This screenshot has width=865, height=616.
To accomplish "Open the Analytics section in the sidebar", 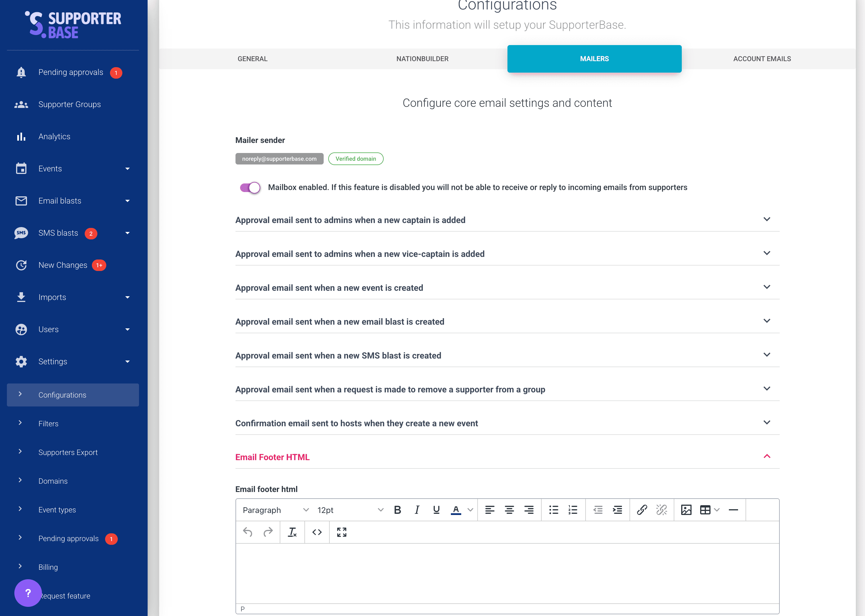I will pyautogui.click(x=54, y=136).
